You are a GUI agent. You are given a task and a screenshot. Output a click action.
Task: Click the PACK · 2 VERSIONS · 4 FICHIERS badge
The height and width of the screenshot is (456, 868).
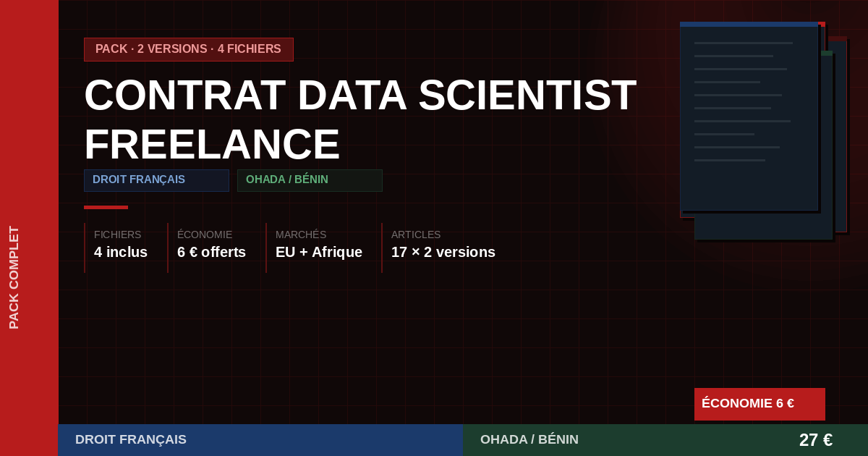click(x=189, y=49)
